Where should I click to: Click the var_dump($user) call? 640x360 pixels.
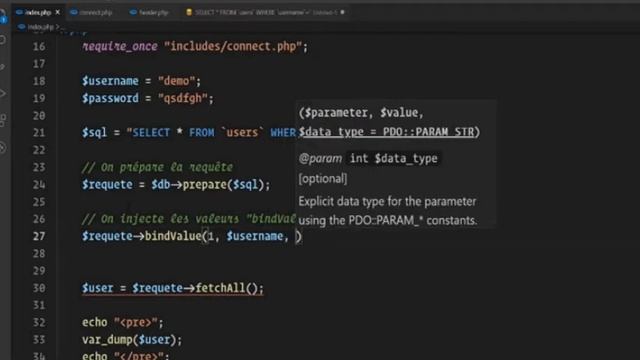[x=132, y=340]
